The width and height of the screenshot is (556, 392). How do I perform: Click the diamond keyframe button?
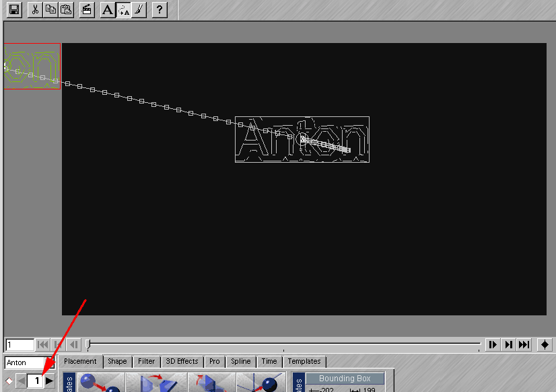pos(545,344)
